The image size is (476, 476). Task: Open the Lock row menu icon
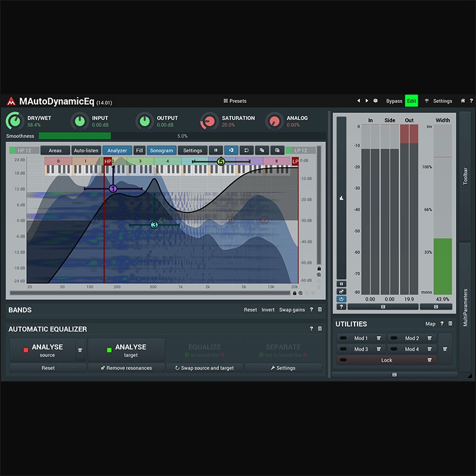[430, 360]
